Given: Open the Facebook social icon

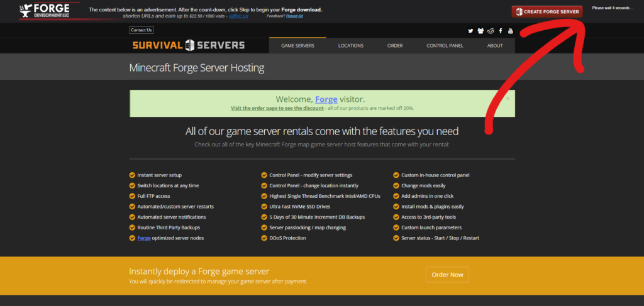Looking at the screenshot, I should (x=501, y=31).
